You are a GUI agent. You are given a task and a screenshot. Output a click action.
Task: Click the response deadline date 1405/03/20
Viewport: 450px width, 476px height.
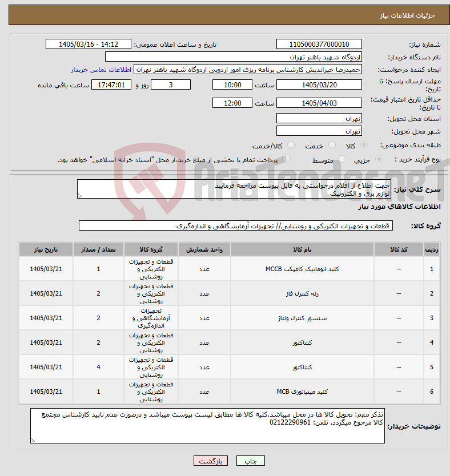(x=319, y=84)
